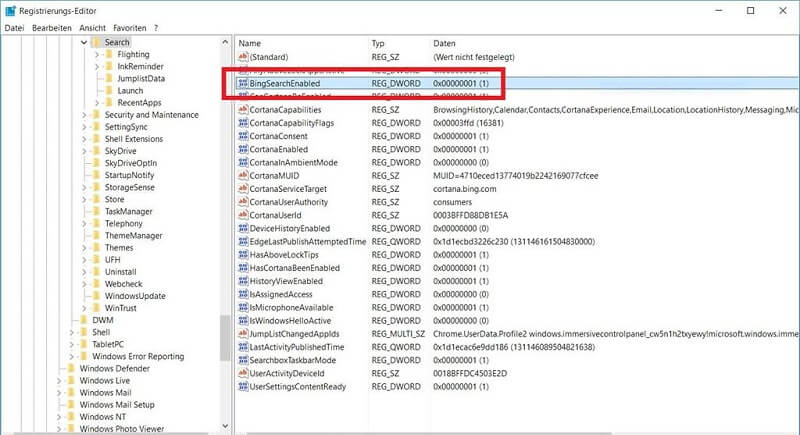Image resolution: width=800 pixels, height=435 pixels.
Task: Click the CortanaCapabilities string value icon
Action: [x=243, y=110]
